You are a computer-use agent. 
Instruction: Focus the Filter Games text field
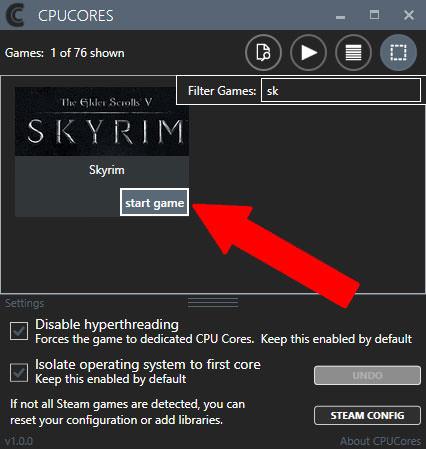tap(341, 90)
